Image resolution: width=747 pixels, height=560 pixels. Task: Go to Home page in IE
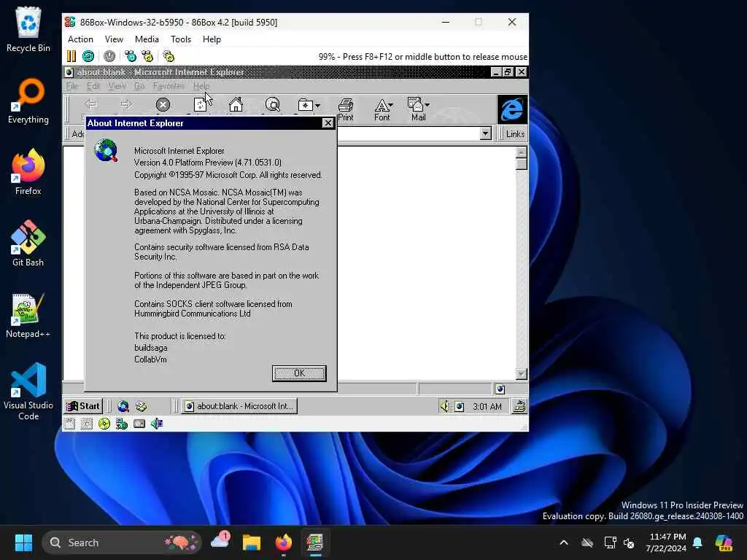(236, 104)
